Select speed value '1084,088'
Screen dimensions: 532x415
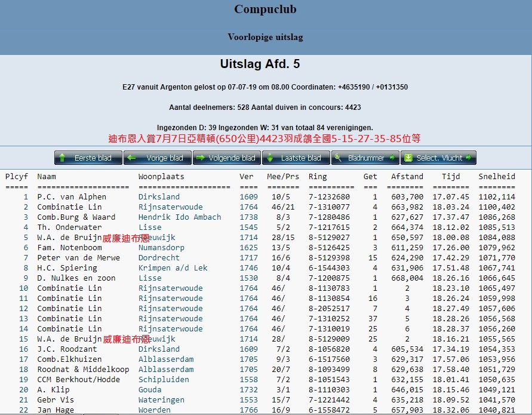click(497, 238)
